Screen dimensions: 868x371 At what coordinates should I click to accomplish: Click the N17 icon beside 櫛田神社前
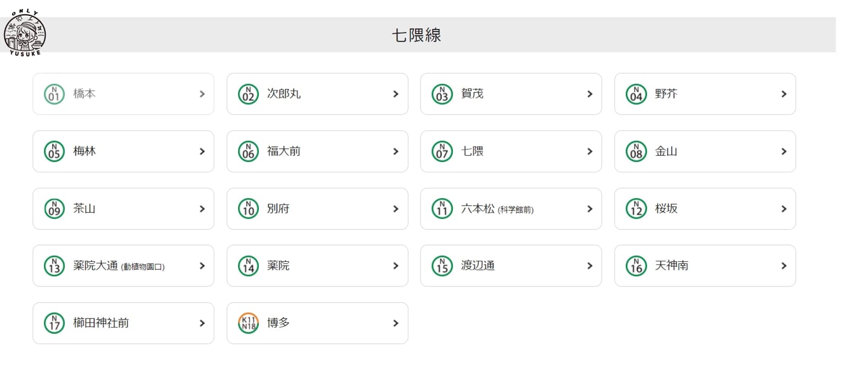[x=54, y=323]
